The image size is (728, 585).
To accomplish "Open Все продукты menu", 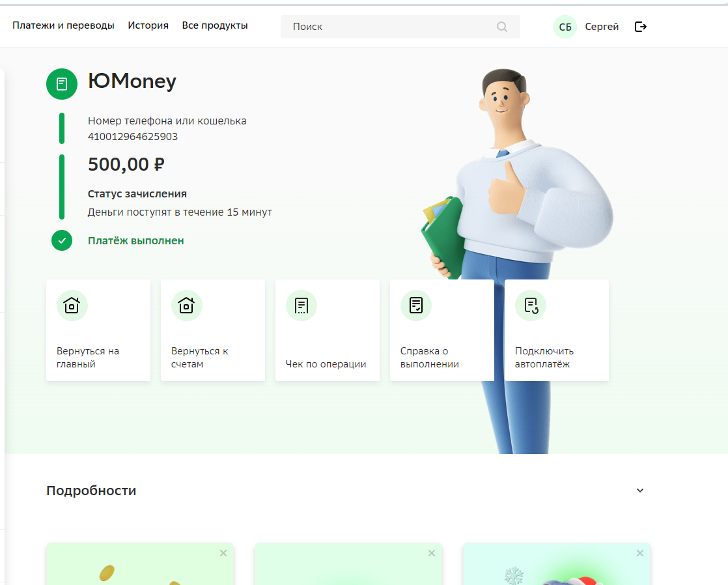I will click(215, 25).
